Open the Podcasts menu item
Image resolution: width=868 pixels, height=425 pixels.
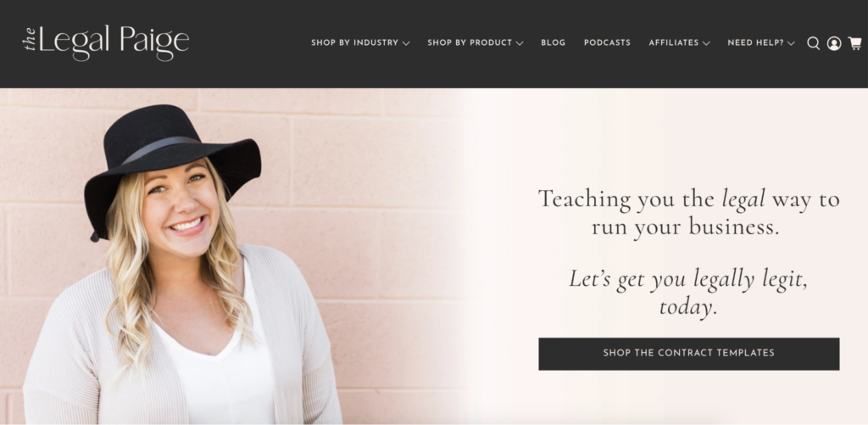[x=607, y=42]
